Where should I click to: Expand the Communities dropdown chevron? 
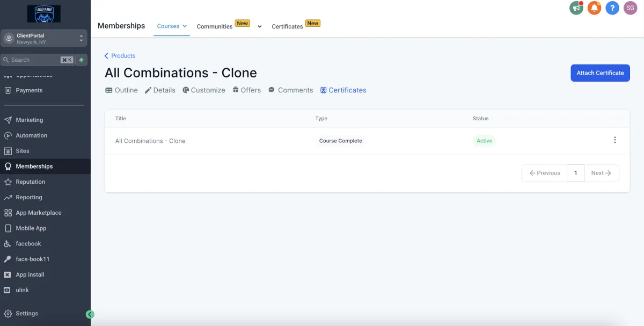pyautogui.click(x=260, y=26)
